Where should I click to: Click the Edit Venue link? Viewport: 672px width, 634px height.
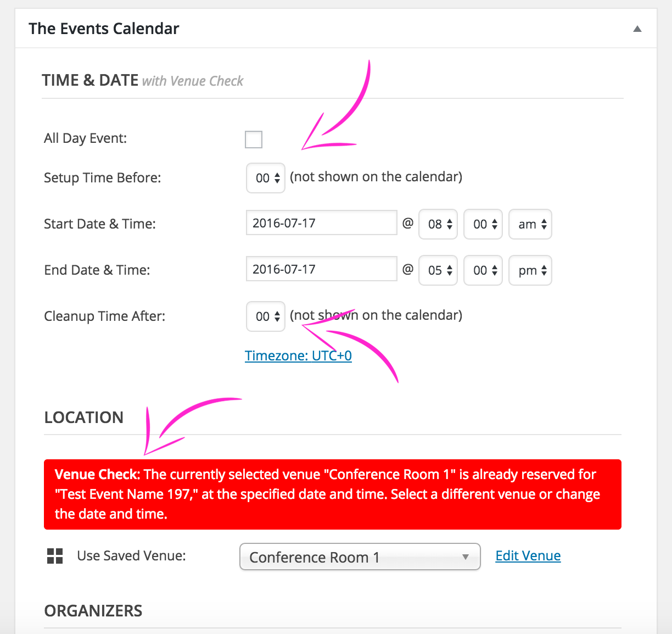(x=528, y=556)
